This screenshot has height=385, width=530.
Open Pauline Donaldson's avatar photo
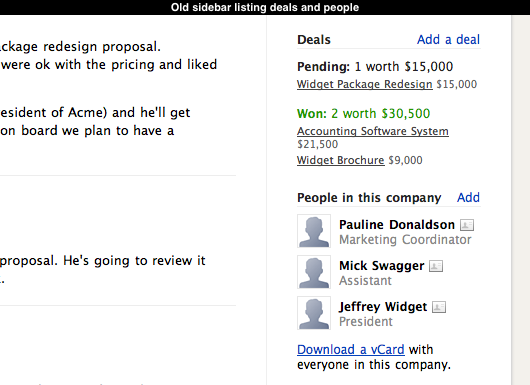click(314, 231)
